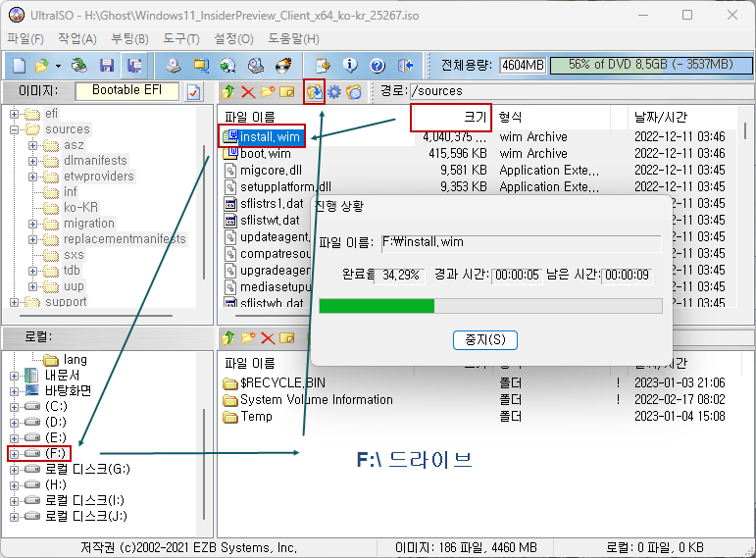Select the migcore.dll file row
The image size is (756, 558).
(271, 171)
